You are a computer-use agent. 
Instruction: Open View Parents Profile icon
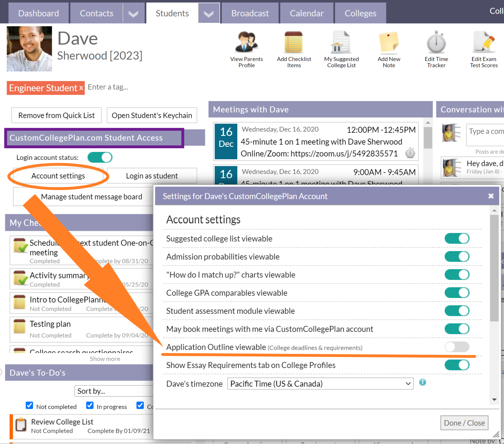click(247, 42)
